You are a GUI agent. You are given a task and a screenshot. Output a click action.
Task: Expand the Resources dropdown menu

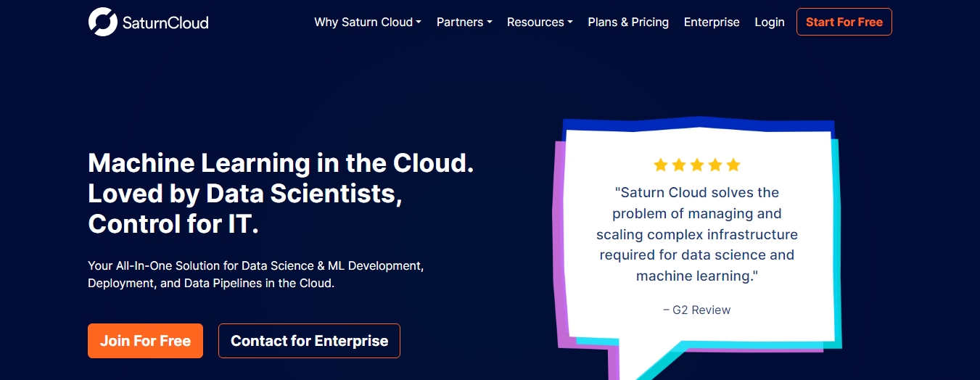click(x=539, y=22)
